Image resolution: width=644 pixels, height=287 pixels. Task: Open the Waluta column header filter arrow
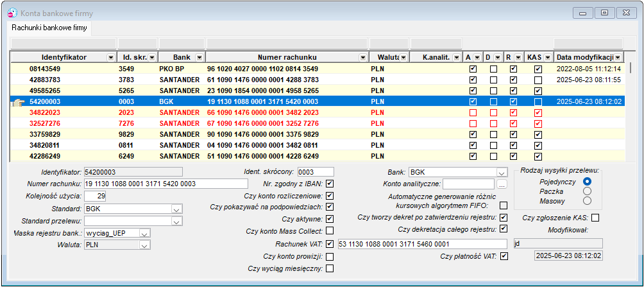click(404, 58)
